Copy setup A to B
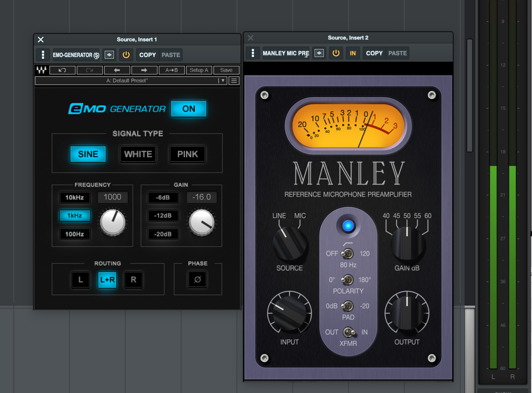 point(172,70)
